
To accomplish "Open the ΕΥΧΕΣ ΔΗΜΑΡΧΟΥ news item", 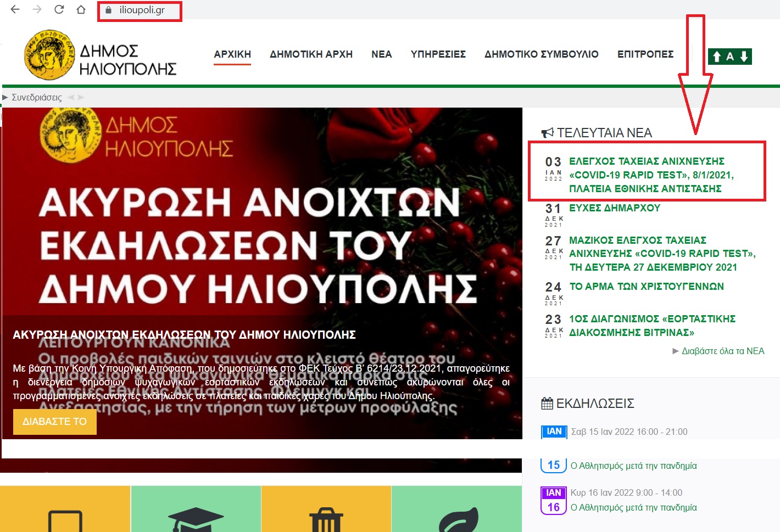I will 615,208.
